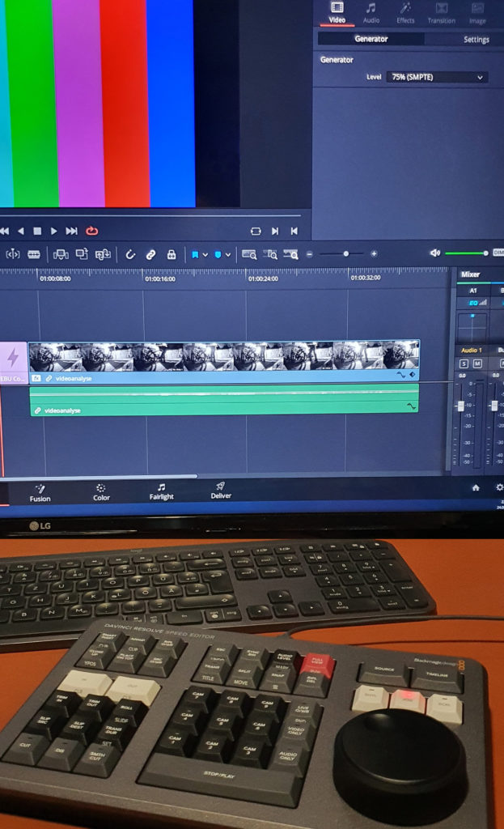Mute Audio 1 with M button
This screenshot has height=829, width=504.
pyautogui.click(x=477, y=363)
